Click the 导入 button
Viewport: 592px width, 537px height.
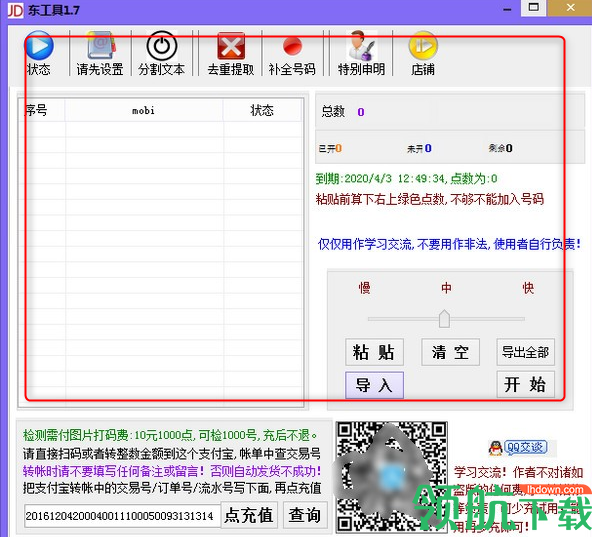tap(374, 385)
